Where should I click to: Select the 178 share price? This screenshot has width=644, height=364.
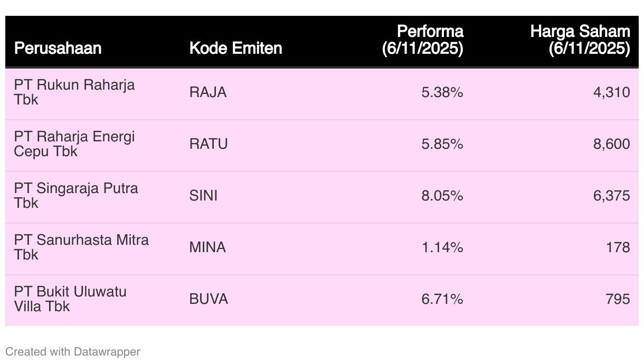[618, 247]
